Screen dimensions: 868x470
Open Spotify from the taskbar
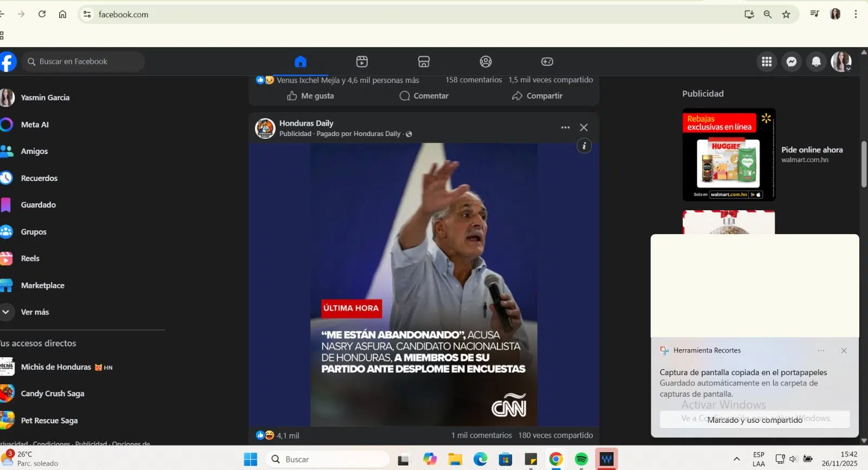click(581, 460)
